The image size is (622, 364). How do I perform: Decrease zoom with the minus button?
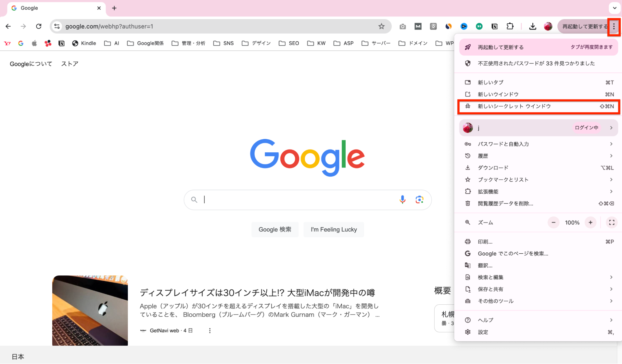coord(553,222)
